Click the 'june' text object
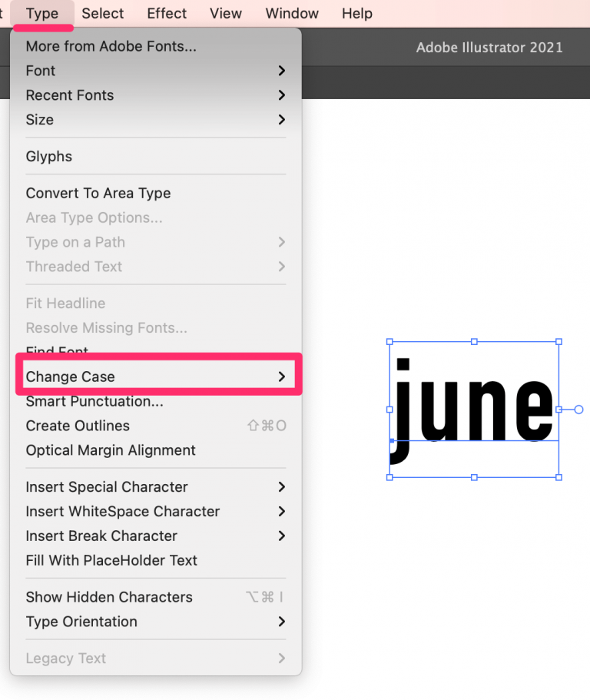 (472, 407)
